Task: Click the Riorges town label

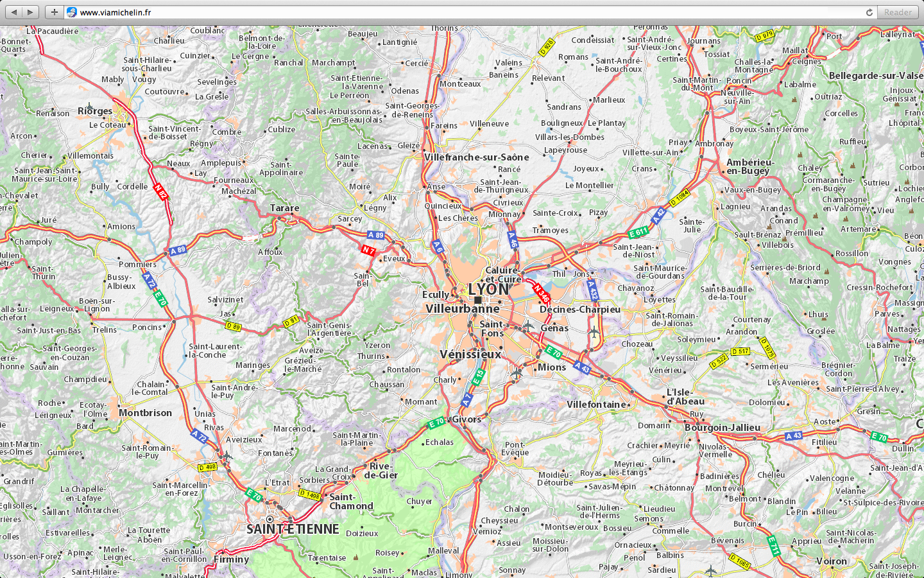Action: coord(95,111)
